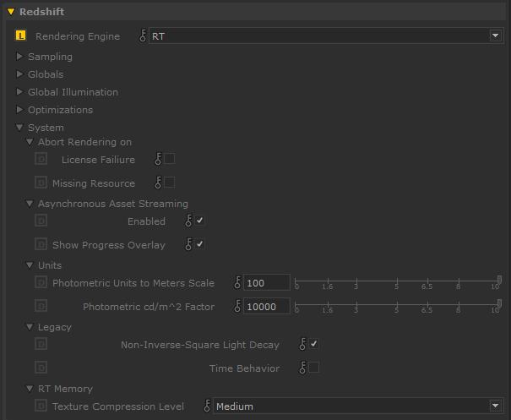This screenshot has width=511, height=420.
Task: Expand the Globals section
Action: point(20,74)
